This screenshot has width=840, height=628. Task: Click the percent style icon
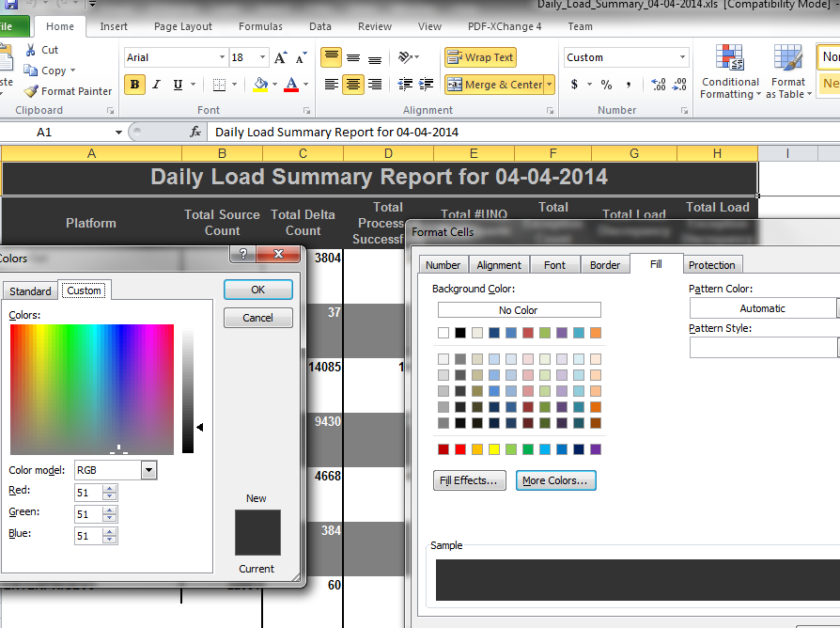(606, 85)
